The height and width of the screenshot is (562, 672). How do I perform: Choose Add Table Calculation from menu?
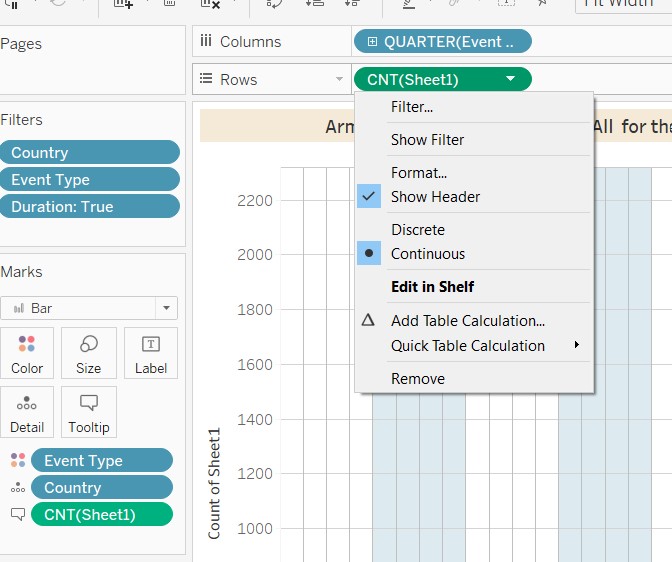click(467, 321)
